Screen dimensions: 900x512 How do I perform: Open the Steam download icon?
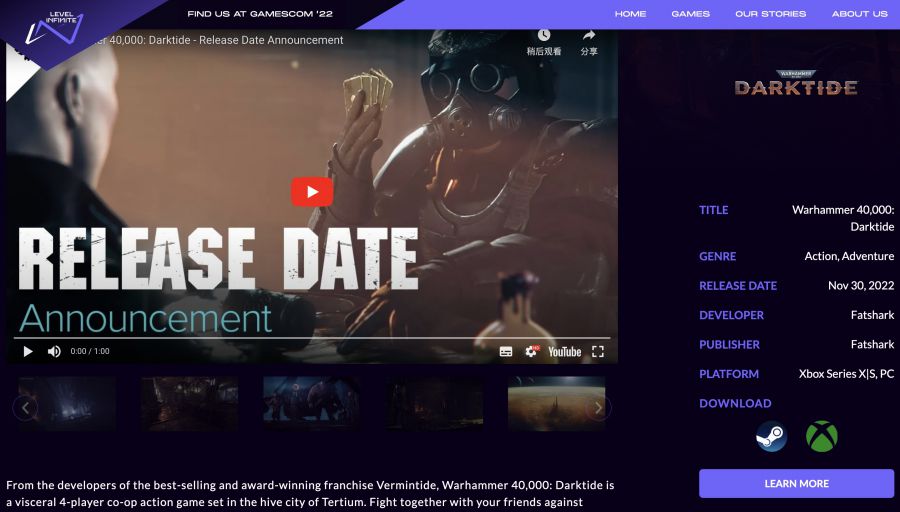pos(771,436)
